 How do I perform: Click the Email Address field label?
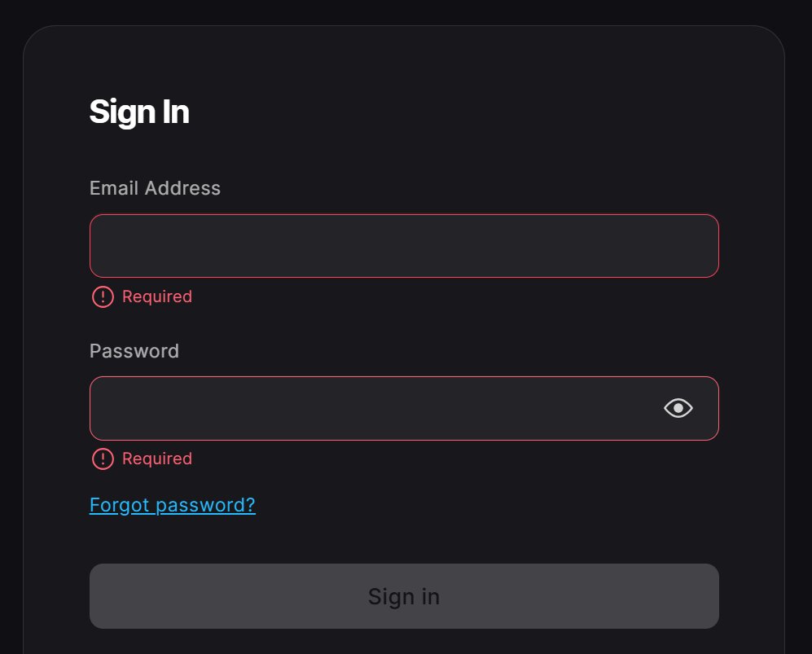click(x=154, y=188)
